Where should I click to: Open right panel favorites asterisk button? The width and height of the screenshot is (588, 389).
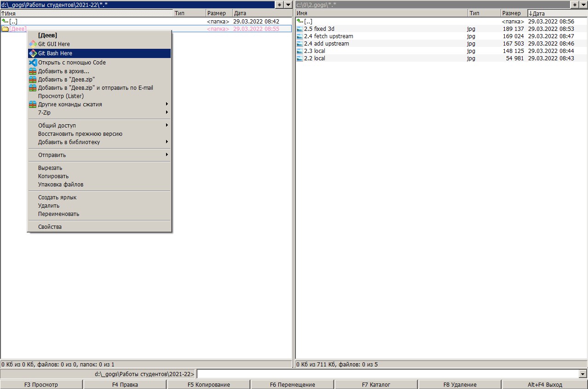tap(575, 5)
